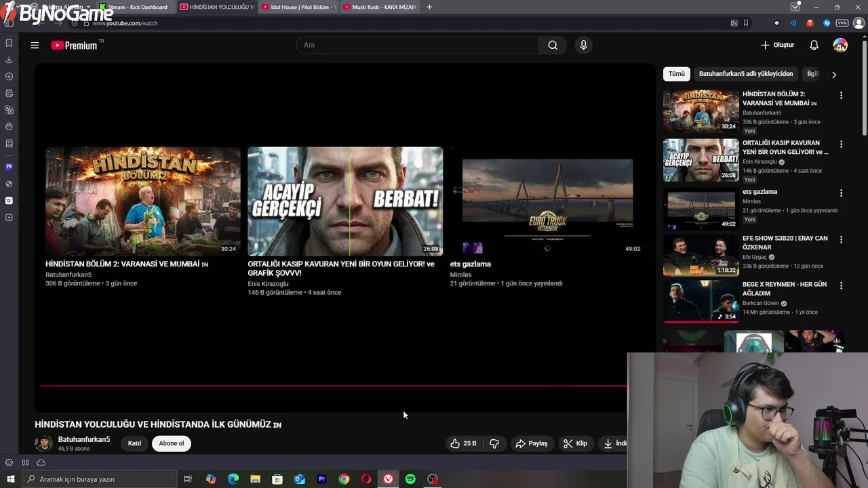Focus the Ara search field
This screenshot has width=868, height=488.
tap(417, 45)
